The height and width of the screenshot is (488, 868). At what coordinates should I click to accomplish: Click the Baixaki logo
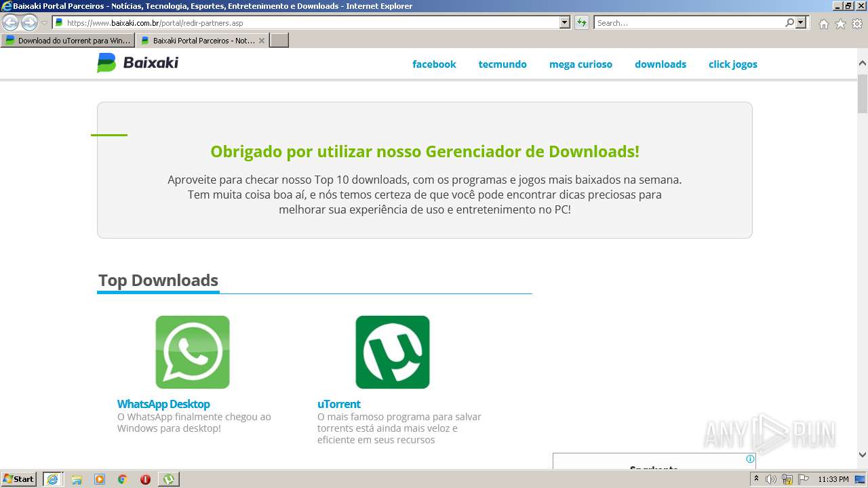pos(138,63)
